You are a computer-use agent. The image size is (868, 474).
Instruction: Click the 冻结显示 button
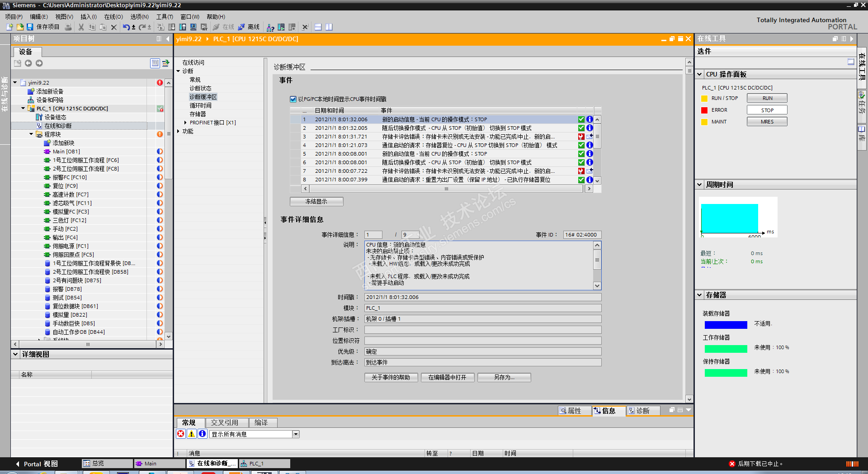click(316, 201)
